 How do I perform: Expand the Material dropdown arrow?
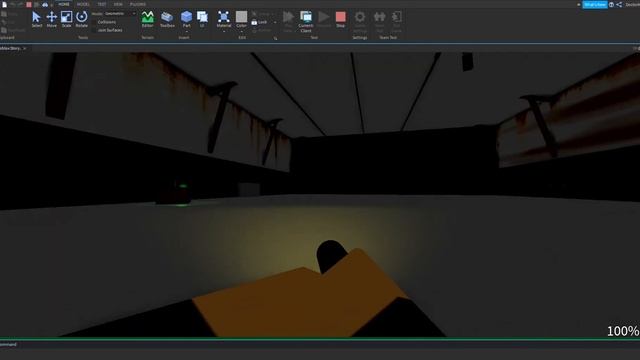[x=224, y=31]
